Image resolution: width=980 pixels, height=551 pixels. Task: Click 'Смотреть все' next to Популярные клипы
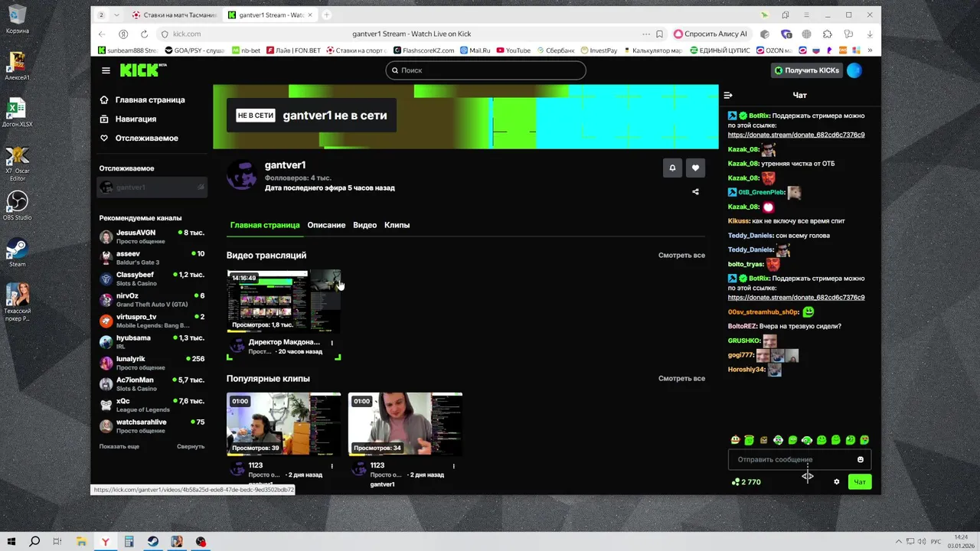(x=681, y=378)
